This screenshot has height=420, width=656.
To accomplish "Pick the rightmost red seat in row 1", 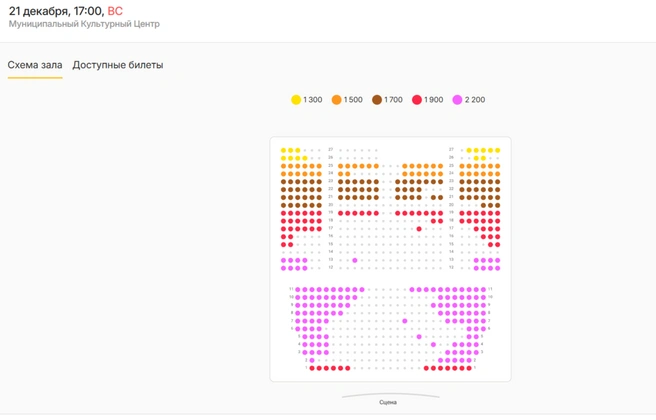I will point(469,368).
